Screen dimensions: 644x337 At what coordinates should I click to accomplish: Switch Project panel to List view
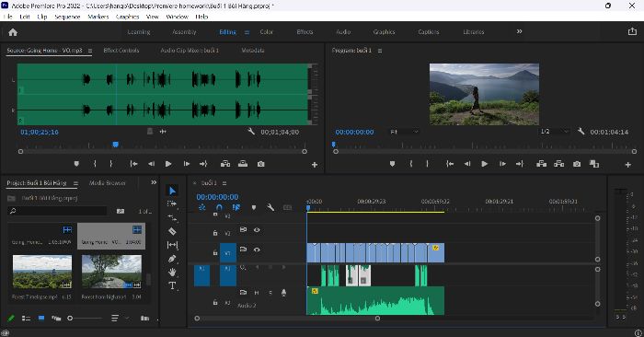click(x=26, y=318)
